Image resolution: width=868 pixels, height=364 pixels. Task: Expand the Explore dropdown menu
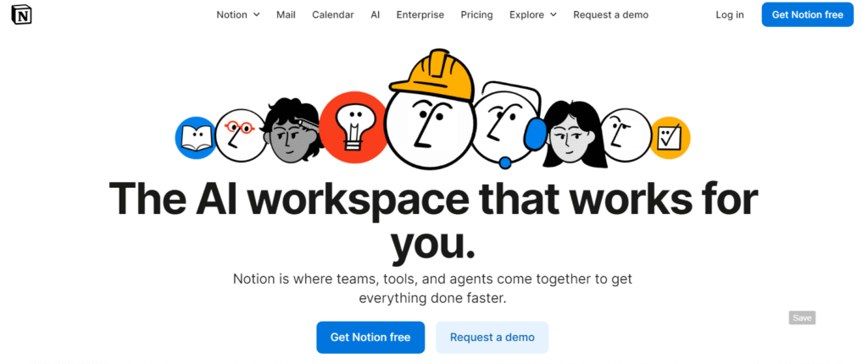point(533,15)
